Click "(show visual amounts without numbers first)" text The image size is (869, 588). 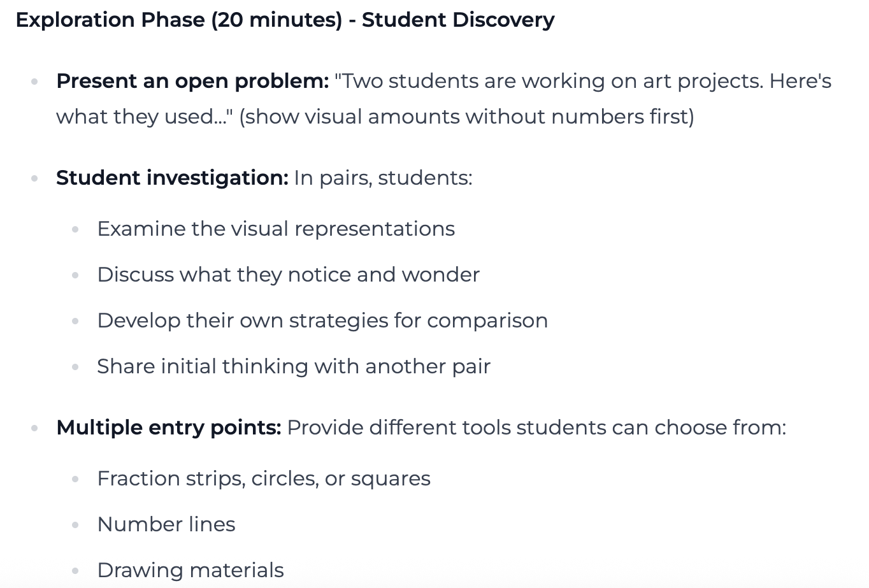click(466, 117)
